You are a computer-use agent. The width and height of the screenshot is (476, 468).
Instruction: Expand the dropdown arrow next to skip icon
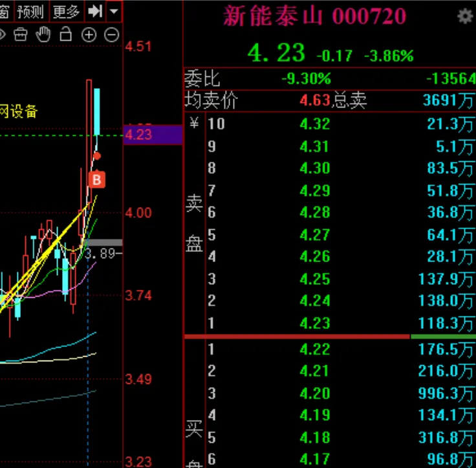point(114,11)
